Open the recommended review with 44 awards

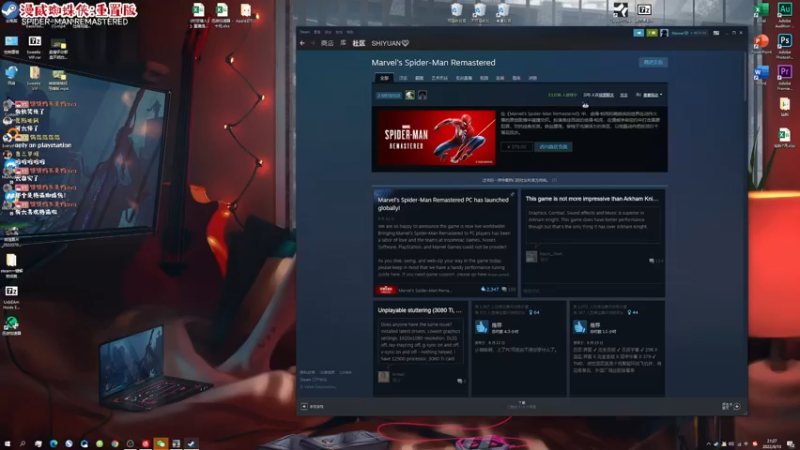[x=617, y=349]
